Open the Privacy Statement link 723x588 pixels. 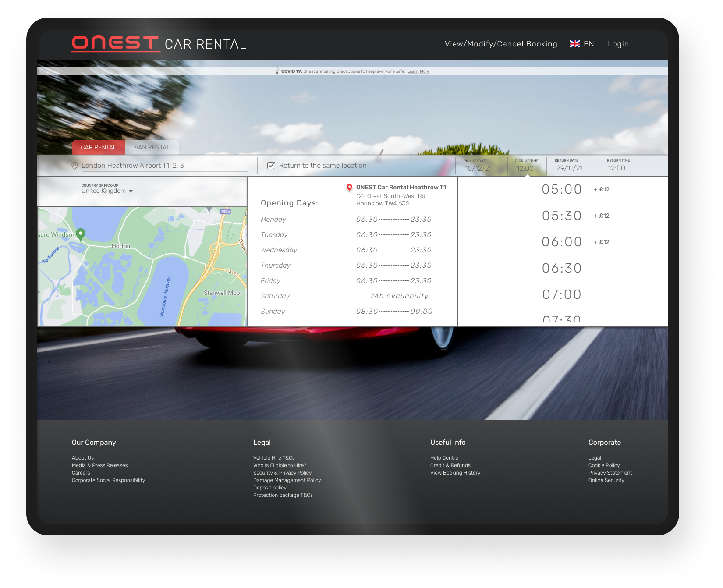coord(610,473)
